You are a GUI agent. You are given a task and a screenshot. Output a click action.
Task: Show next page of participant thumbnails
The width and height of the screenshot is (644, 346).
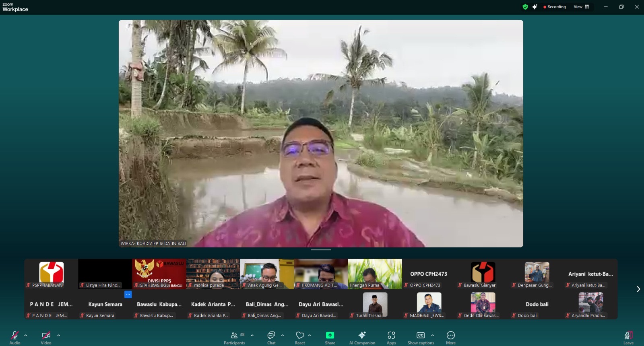(638, 289)
